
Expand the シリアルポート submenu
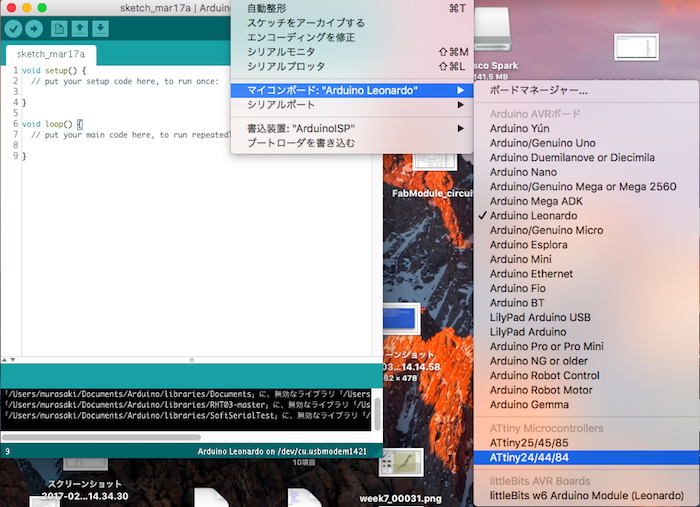[x=352, y=105]
